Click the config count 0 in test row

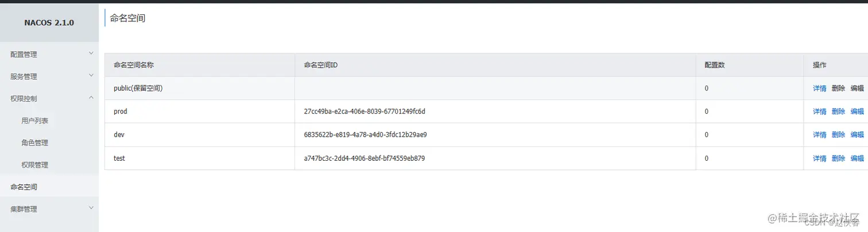tap(707, 158)
